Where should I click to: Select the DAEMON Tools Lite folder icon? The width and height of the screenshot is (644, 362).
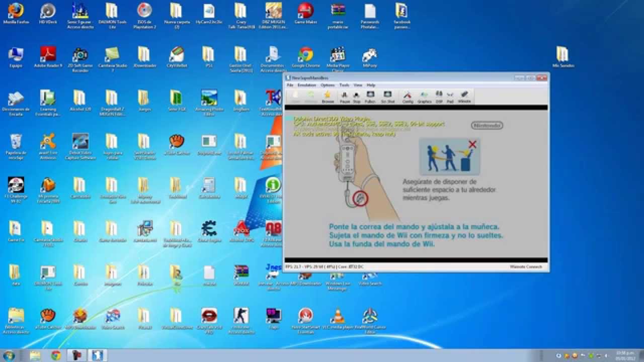click(x=112, y=16)
